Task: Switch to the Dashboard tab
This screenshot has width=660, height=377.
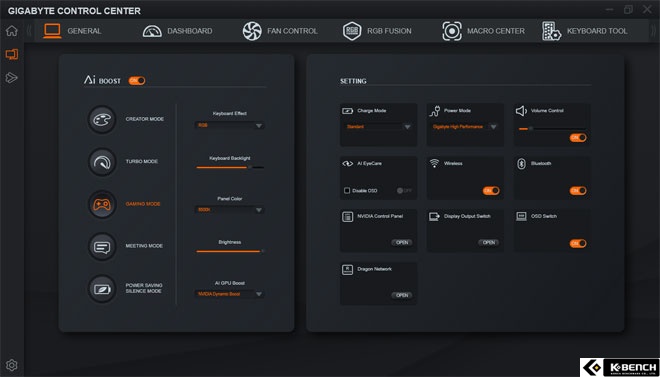Action: pyautogui.click(x=178, y=31)
